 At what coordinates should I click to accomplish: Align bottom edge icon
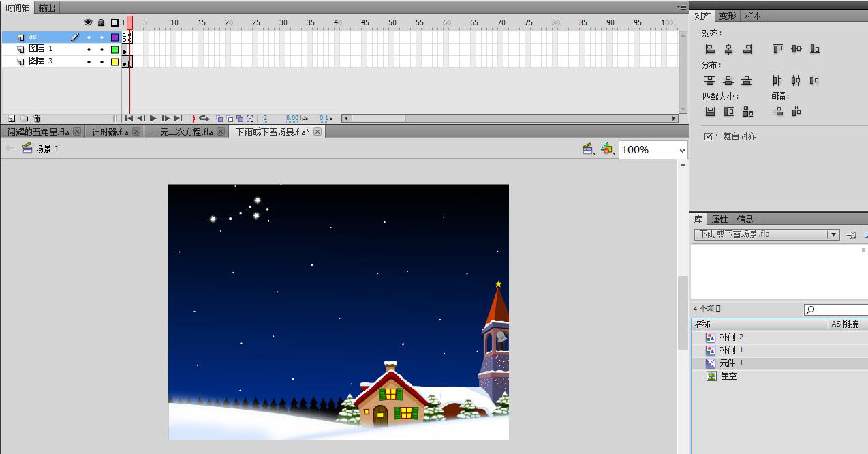pos(815,49)
